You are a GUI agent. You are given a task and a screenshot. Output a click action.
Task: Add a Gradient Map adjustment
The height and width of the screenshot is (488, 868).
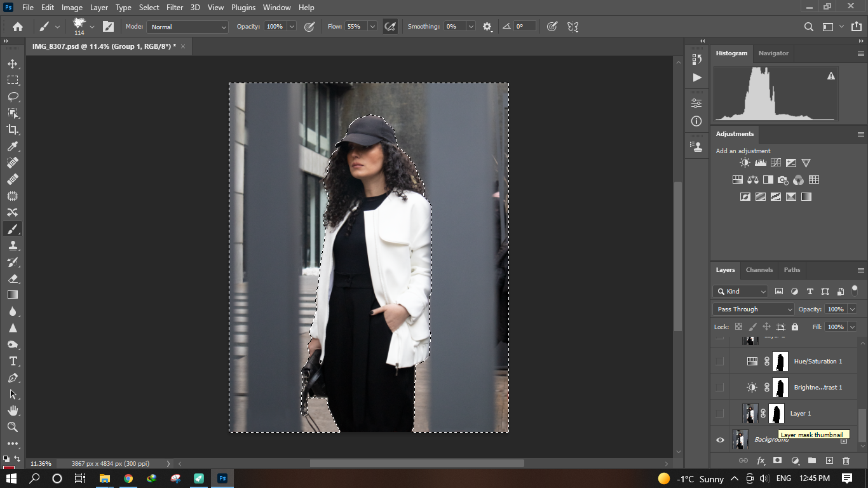[806, 197]
